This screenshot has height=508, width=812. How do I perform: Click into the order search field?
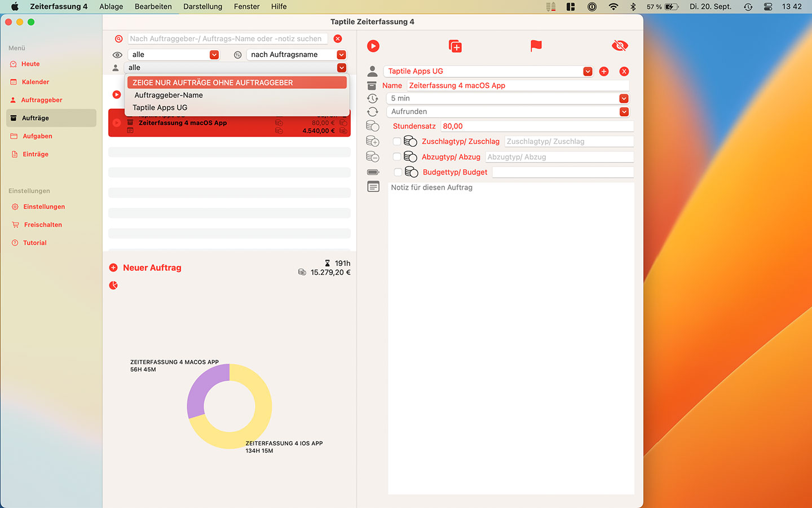tap(227, 38)
